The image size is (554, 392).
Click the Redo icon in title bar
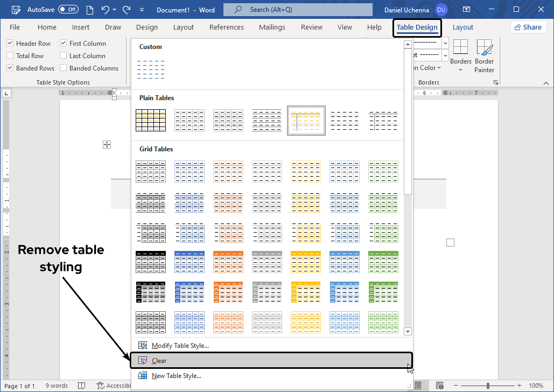tap(127, 10)
